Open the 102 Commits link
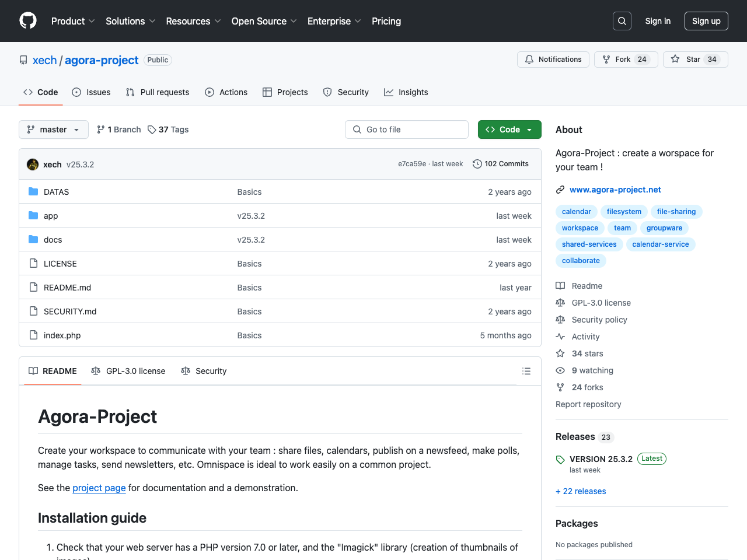The height and width of the screenshot is (560, 747). [x=501, y=164]
